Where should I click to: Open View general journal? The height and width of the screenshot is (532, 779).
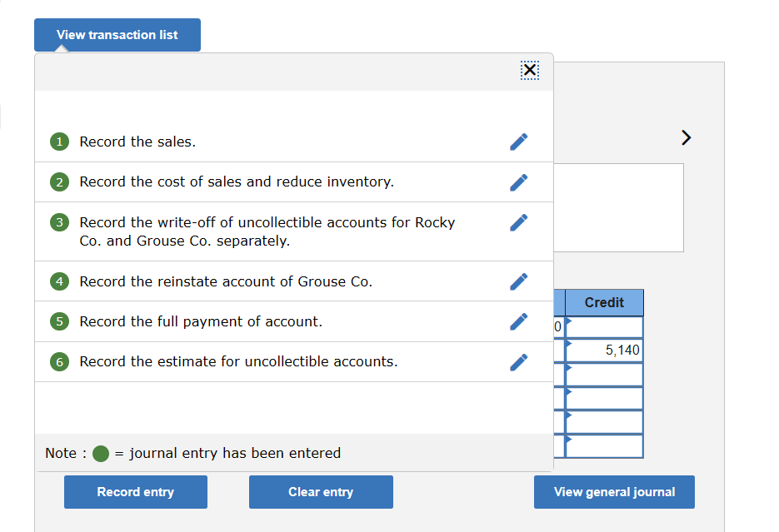(614, 492)
